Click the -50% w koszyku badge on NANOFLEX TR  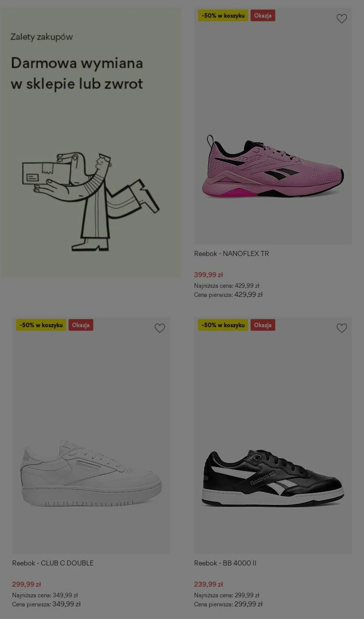coord(223,15)
